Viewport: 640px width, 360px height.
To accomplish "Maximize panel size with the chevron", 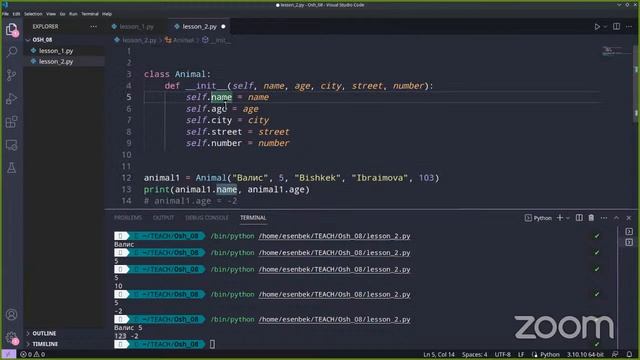I will pos(616,218).
